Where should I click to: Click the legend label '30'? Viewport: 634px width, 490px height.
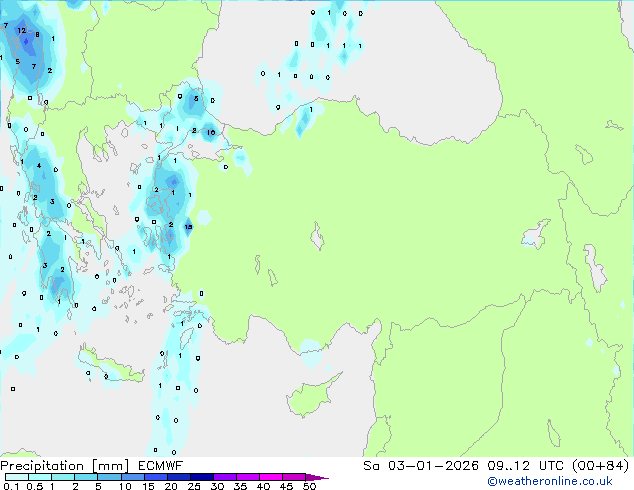coord(217,486)
